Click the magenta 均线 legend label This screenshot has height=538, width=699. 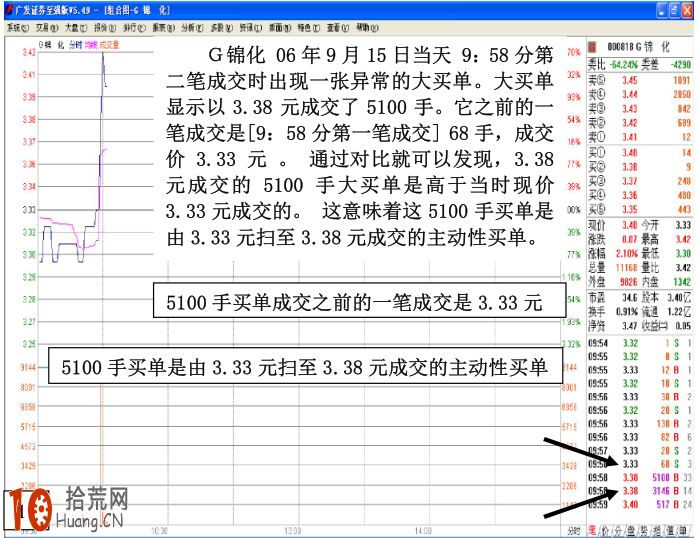pyautogui.click(x=91, y=45)
